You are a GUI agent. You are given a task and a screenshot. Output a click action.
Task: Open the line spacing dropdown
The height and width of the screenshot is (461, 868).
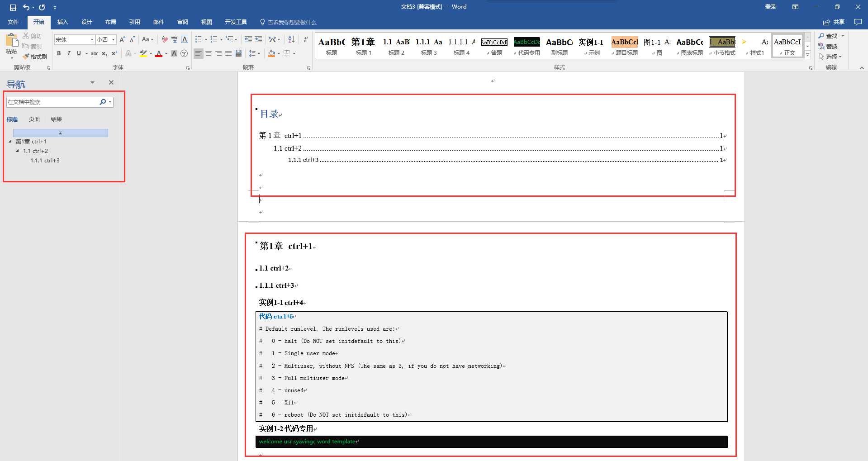click(255, 53)
